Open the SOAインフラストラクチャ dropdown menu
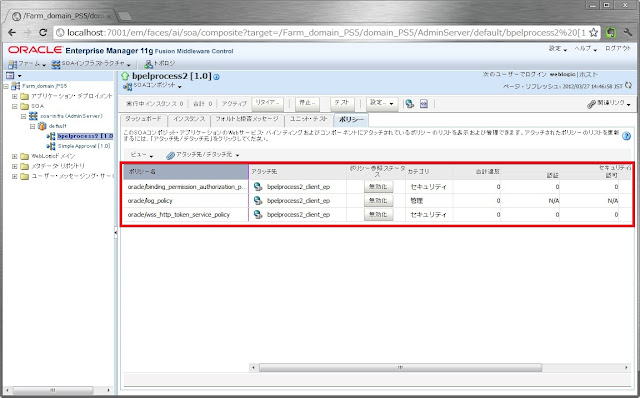The width and height of the screenshot is (640, 398). 91,64
